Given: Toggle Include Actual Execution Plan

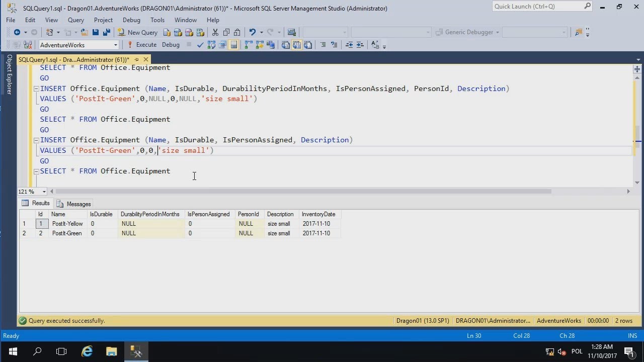Looking at the screenshot, I should tap(248, 45).
